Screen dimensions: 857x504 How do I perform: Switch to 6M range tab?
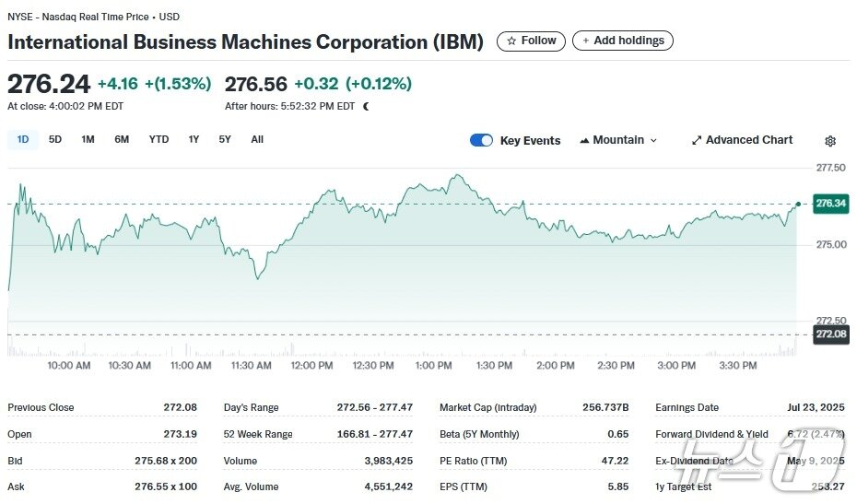pyautogui.click(x=122, y=139)
